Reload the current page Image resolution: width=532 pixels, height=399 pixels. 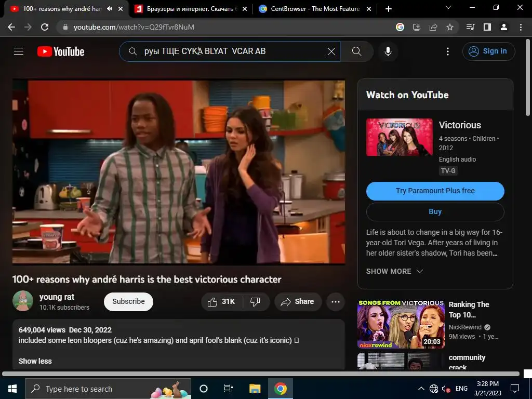pyautogui.click(x=45, y=27)
